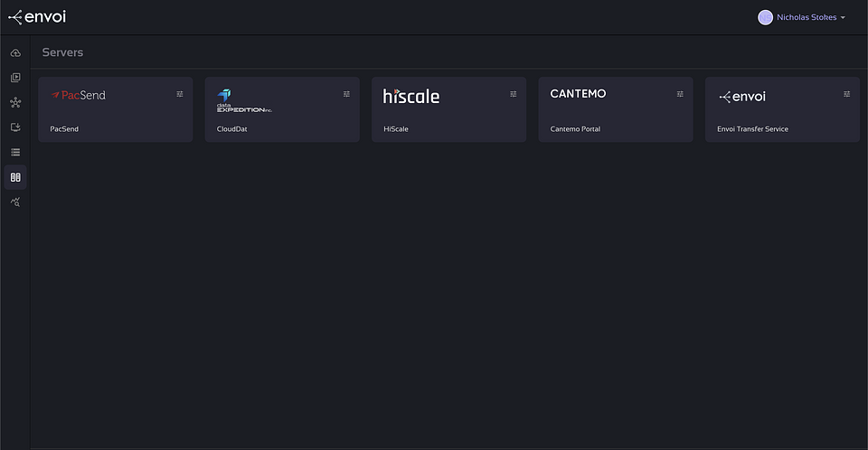
Task: Expand the Nicholas Stokes user dropdown arrow
Action: point(844,18)
